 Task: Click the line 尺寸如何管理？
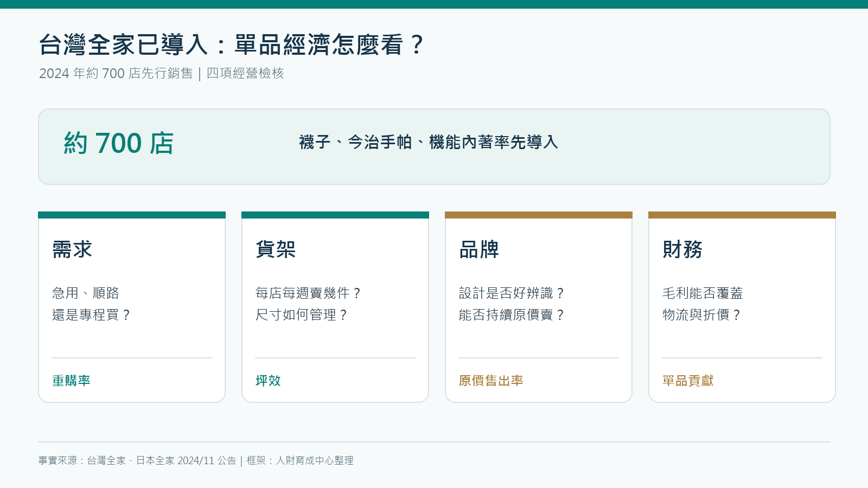(302, 315)
